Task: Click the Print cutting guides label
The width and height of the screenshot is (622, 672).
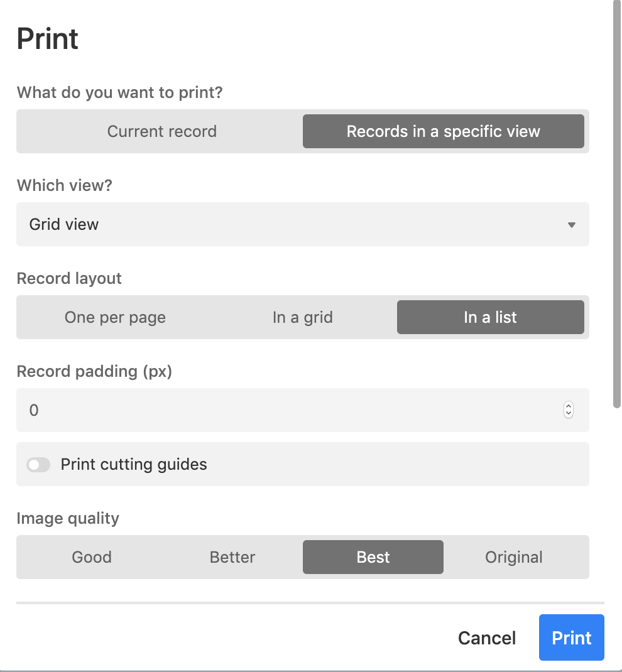Action: (x=134, y=465)
